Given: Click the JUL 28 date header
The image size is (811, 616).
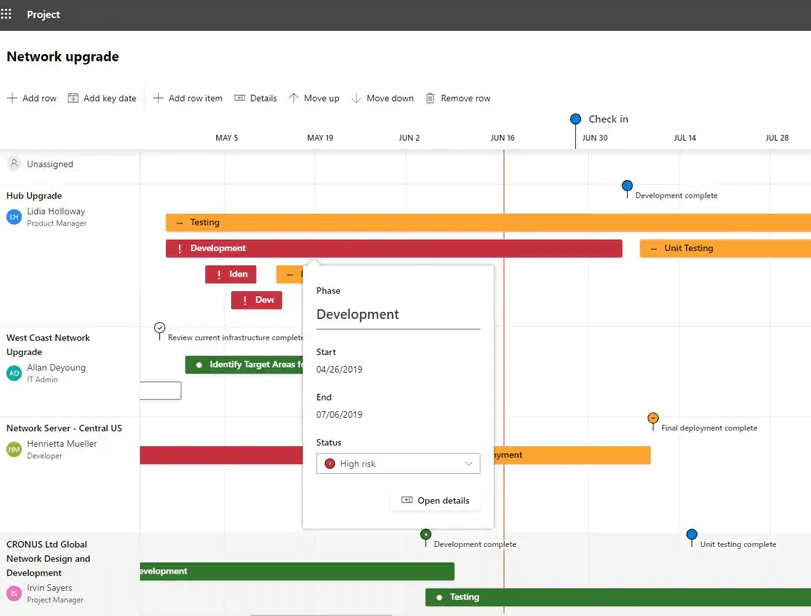Looking at the screenshot, I should click(777, 138).
